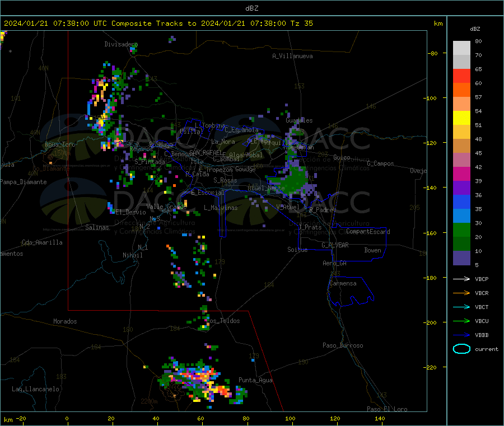Click the Punta_Agua map label
504x426 pixels.
(255, 380)
